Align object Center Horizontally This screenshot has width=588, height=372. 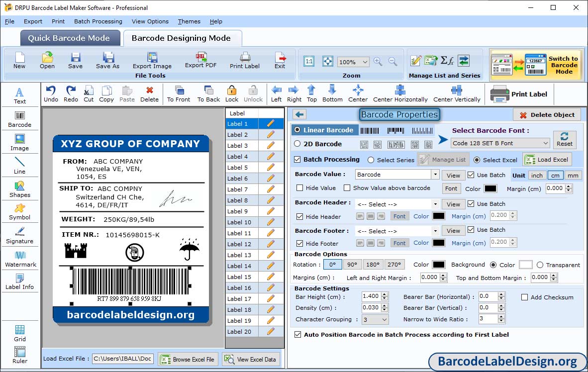400,94
